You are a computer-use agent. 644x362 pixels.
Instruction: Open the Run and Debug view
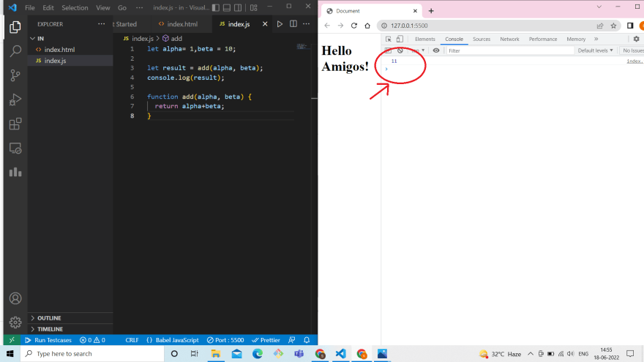coord(15,99)
